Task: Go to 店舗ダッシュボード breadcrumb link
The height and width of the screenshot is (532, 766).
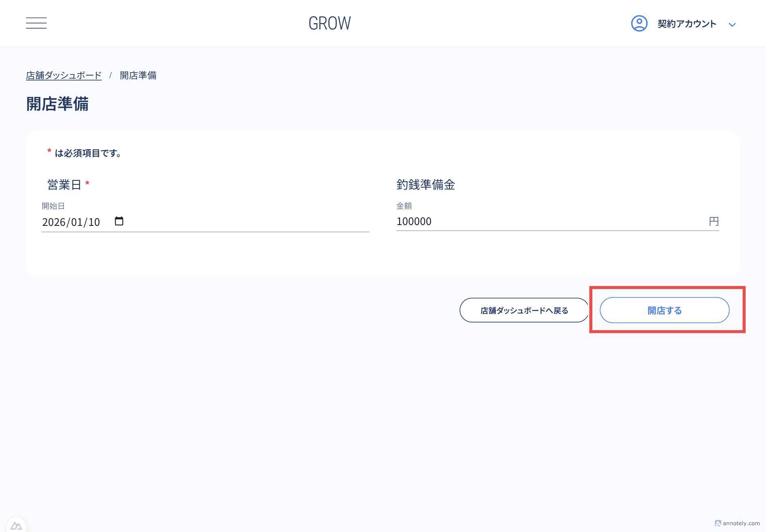Action: tap(64, 75)
